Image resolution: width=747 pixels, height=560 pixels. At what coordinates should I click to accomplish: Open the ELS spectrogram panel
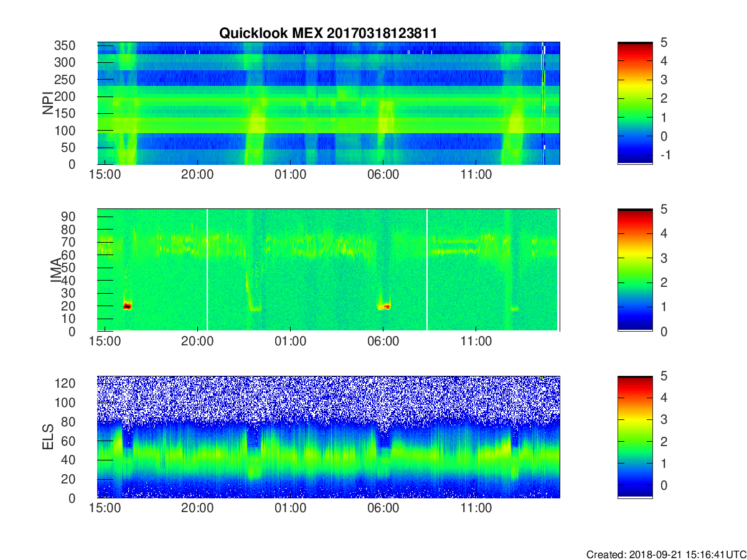pyautogui.click(x=329, y=437)
